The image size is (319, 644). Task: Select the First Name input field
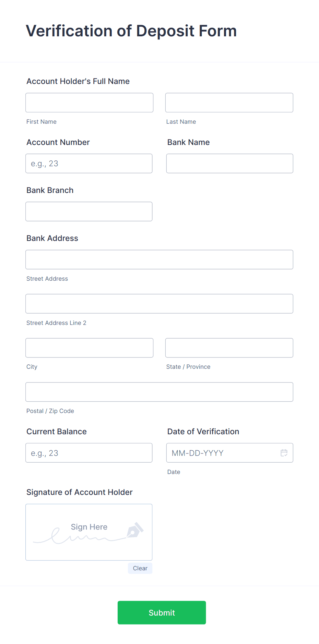pos(89,102)
